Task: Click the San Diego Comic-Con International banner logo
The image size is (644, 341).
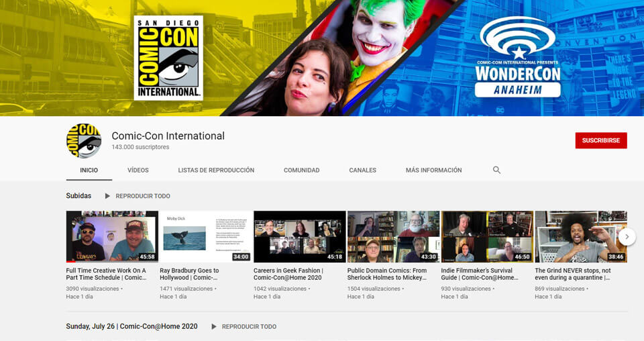Action: point(168,58)
